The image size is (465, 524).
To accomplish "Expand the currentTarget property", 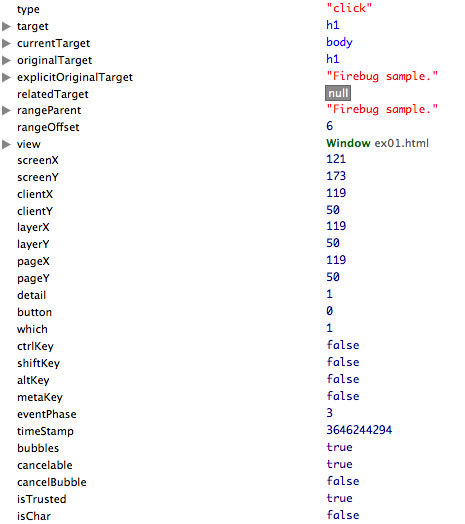I will click(x=6, y=43).
